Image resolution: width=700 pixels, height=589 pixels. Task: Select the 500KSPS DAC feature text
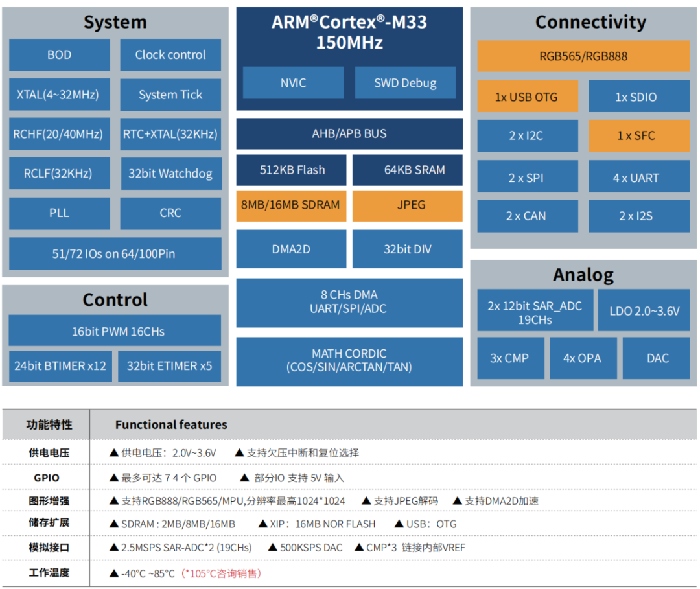coord(311,548)
